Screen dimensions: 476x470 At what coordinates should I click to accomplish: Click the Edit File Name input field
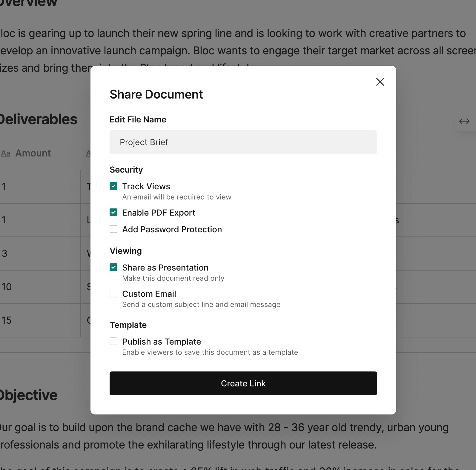pos(243,142)
